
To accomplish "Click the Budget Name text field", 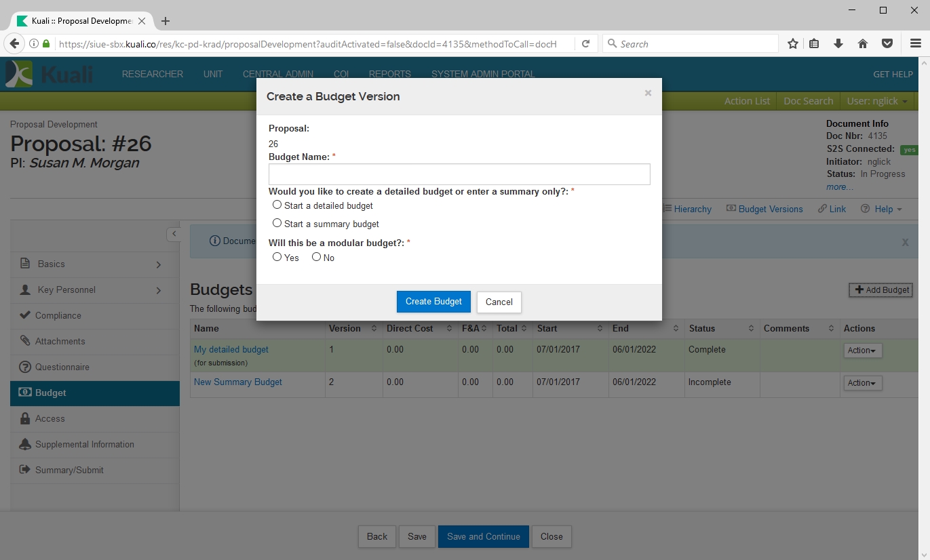I will [x=459, y=174].
